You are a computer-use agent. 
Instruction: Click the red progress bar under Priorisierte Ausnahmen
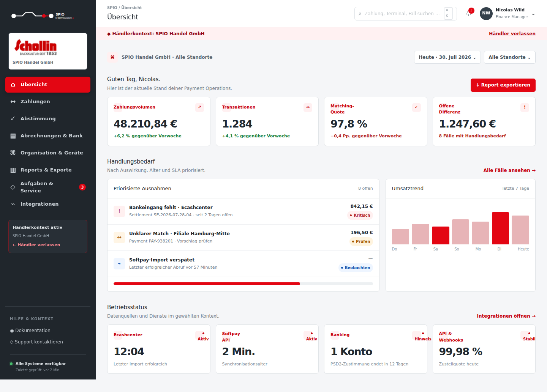tap(207, 283)
